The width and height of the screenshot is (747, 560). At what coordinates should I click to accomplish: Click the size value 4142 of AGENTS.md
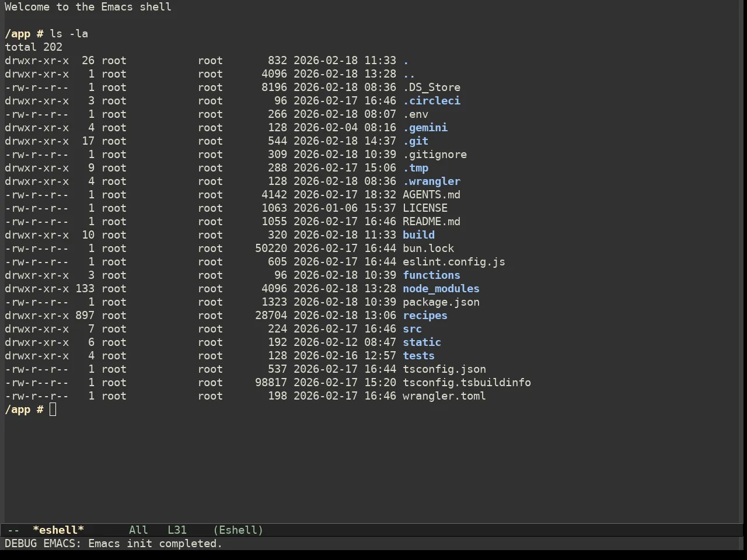click(274, 195)
